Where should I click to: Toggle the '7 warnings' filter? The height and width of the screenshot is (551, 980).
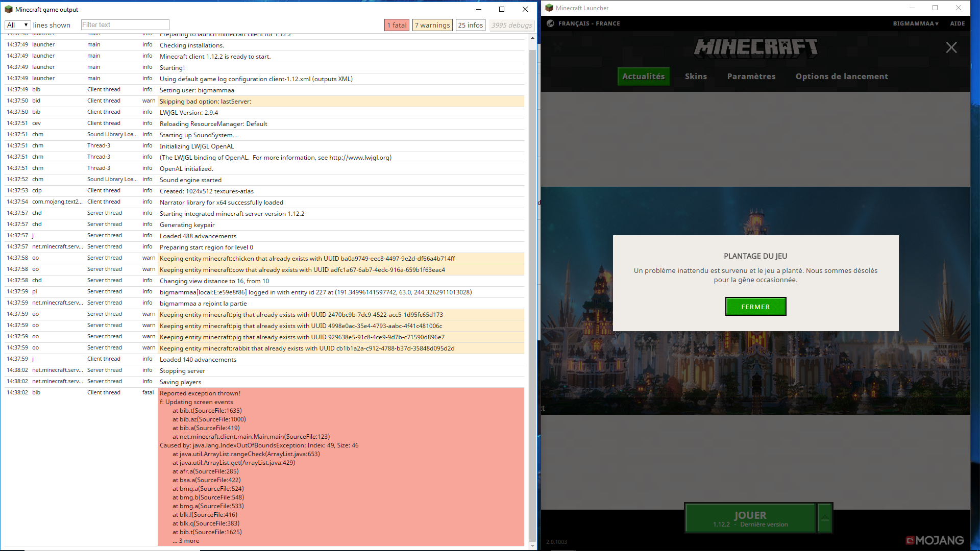[432, 25]
